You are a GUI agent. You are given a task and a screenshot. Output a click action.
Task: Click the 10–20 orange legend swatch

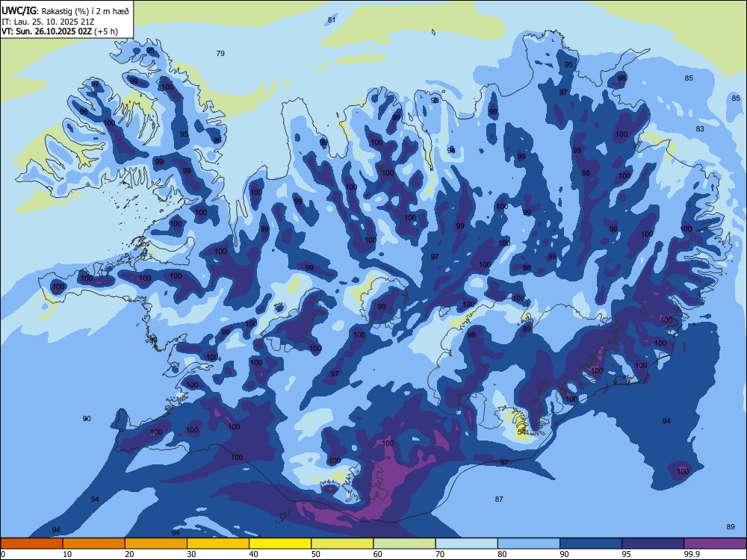coord(94,544)
